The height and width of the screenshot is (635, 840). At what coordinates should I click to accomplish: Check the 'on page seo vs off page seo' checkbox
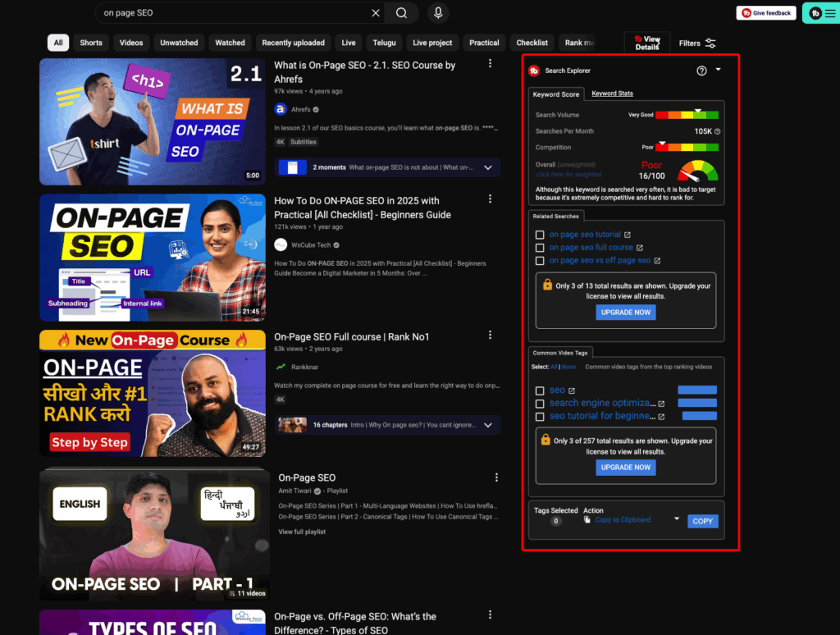click(540, 260)
